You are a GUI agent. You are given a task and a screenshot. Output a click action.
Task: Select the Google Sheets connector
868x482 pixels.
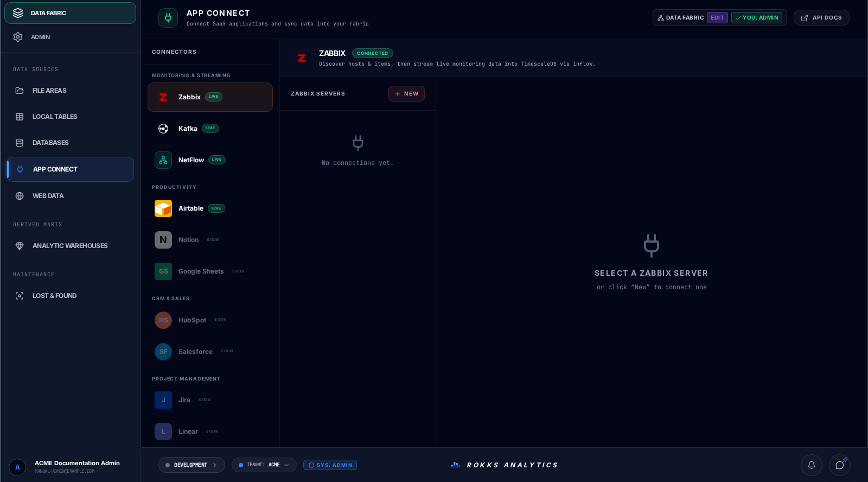(210, 271)
